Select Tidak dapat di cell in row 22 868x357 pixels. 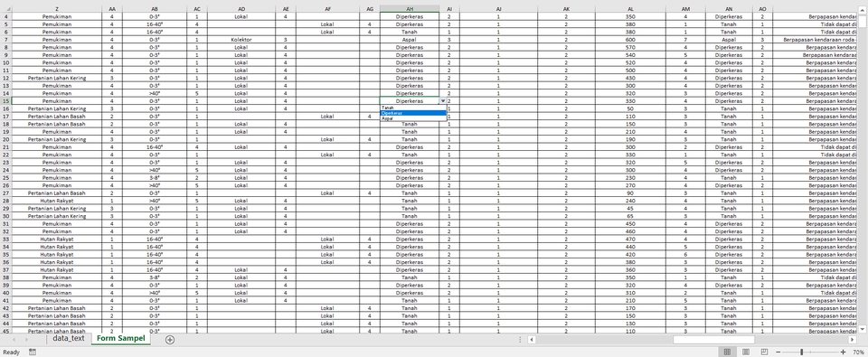point(816,155)
